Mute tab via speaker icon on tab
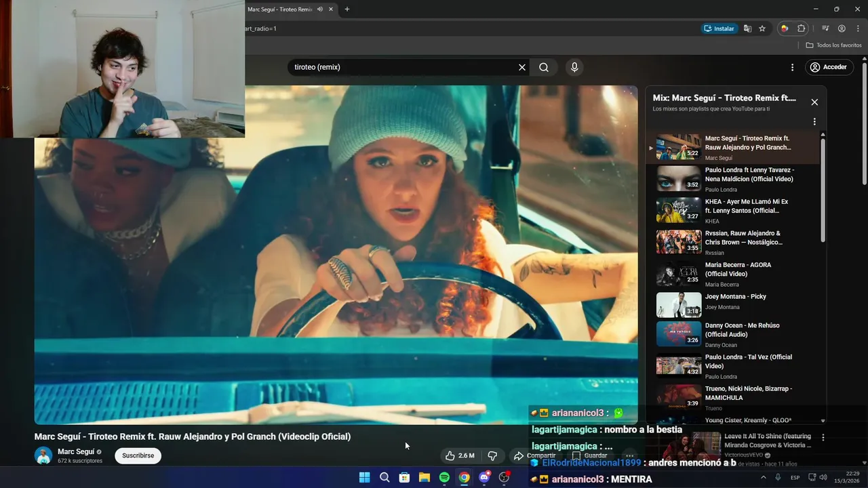This screenshot has width=868, height=488. coord(320,9)
